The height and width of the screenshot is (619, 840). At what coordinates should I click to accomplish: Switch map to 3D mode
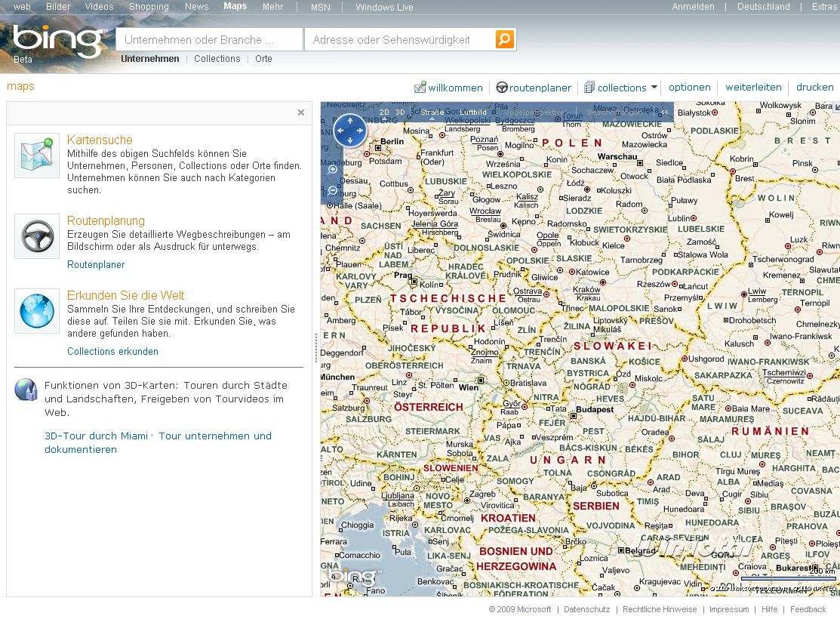pyautogui.click(x=400, y=112)
